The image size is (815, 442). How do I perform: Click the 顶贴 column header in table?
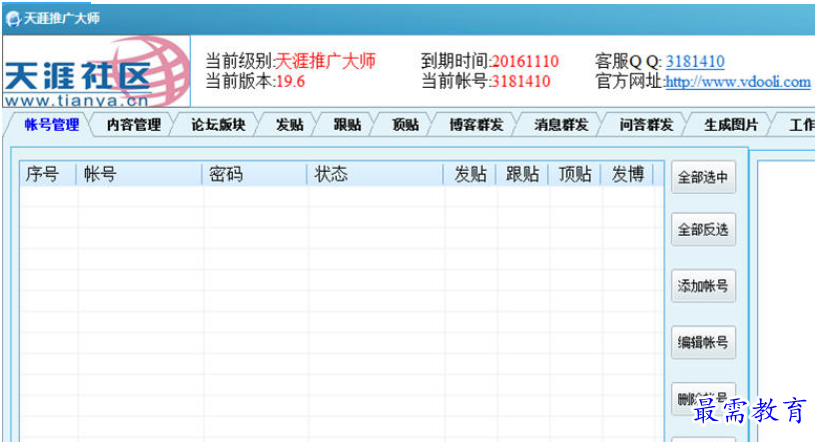pos(575,174)
